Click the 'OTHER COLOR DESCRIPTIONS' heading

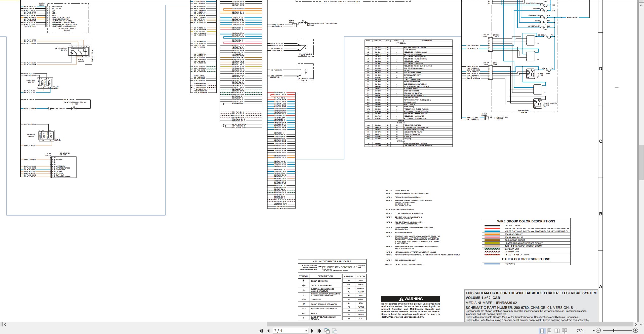pyautogui.click(x=526, y=259)
